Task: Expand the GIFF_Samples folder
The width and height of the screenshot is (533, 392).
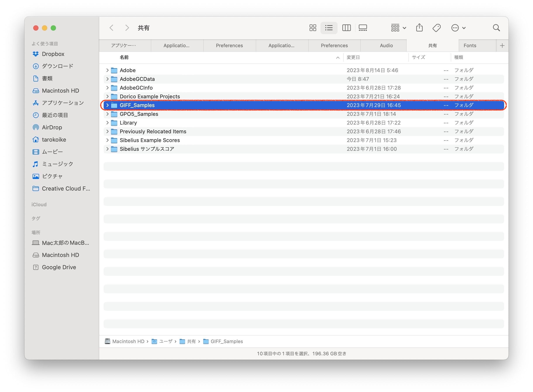Action: pos(107,105)
